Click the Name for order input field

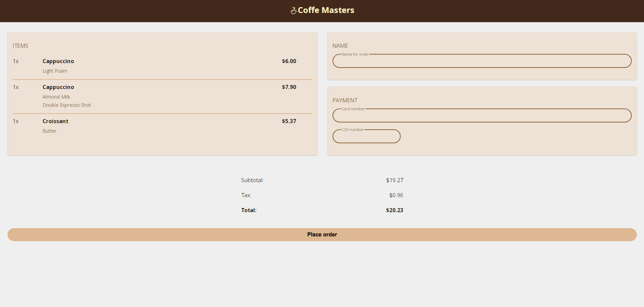(x=482, y=61)
